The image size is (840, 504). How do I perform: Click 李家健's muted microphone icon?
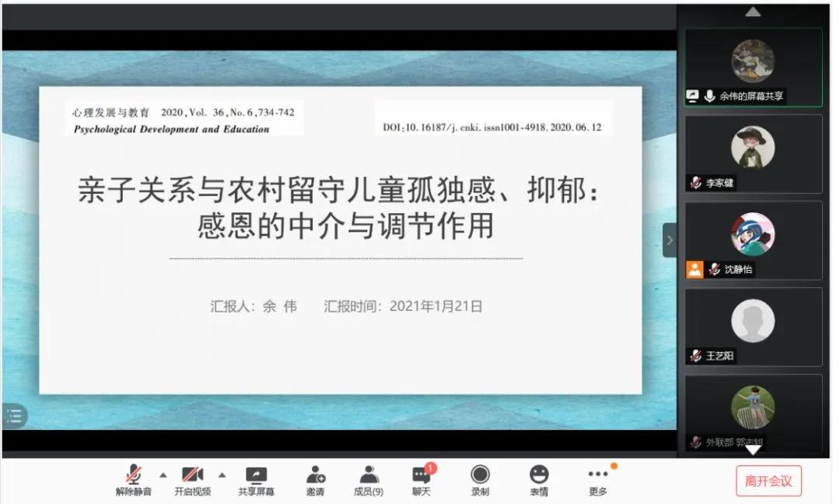coord(696,184)
